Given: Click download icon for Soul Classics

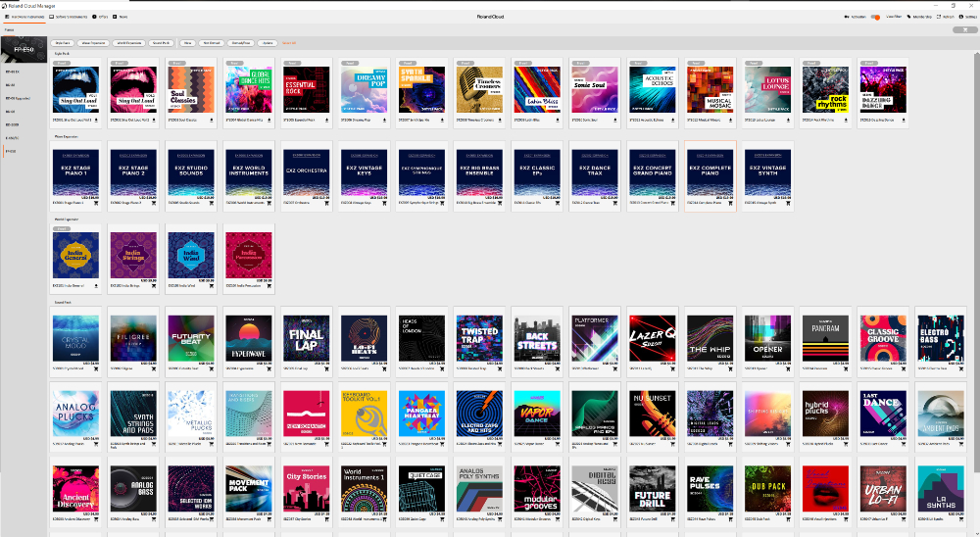Looking at the screenshot, I should click(x=213, y=121).
